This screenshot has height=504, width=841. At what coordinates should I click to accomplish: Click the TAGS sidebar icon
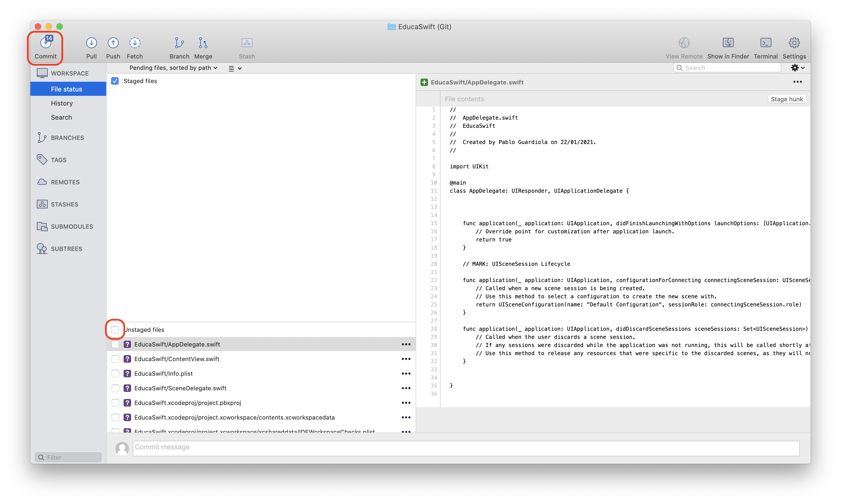pyautogui.click(x=42, y=160)
